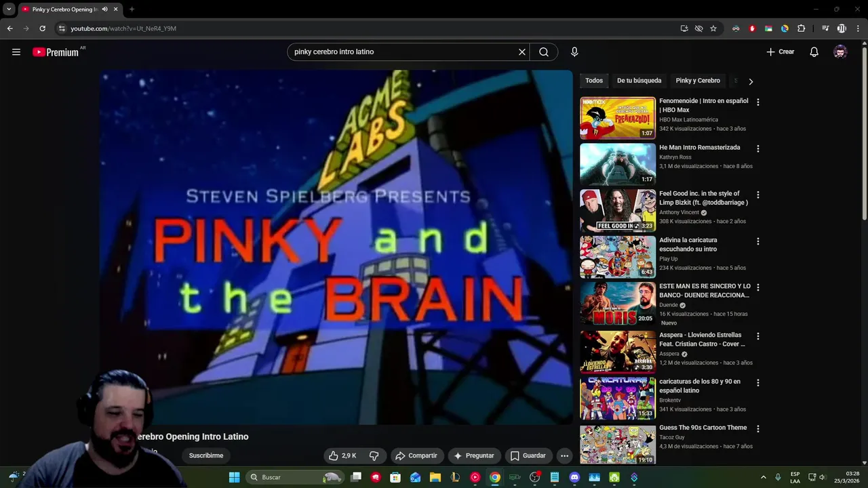Image resolution: width=868 pixels, height=488 pixels.
Task: Open Asspera Lloviendo Estrellas video
Action: coord(702,340)
